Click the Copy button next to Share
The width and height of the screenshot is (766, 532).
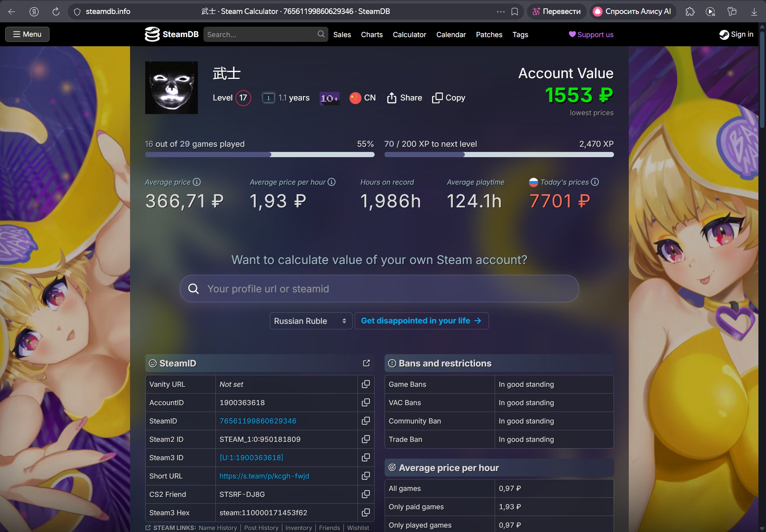449,98
